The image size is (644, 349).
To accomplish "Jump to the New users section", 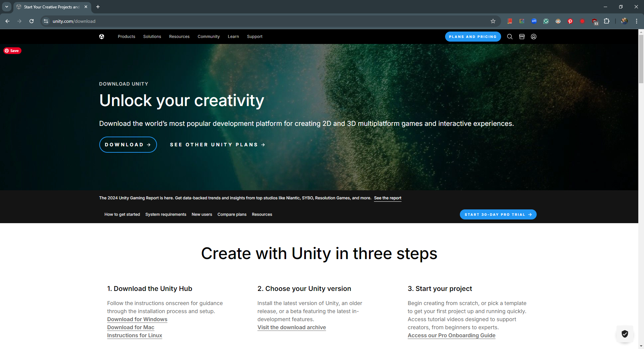I will coord(202,214).
